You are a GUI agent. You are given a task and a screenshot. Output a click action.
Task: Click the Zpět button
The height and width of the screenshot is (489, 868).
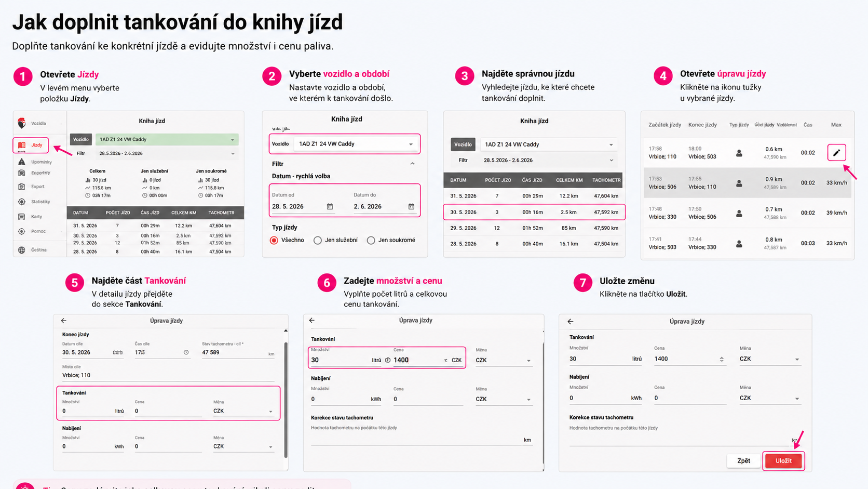coord(744,461)
